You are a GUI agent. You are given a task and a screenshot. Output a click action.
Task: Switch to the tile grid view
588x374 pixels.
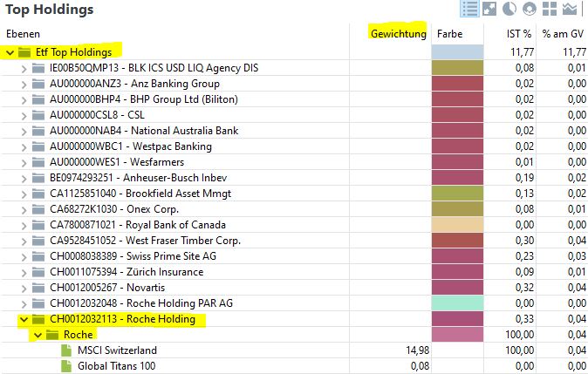click(x=550, y=10)
